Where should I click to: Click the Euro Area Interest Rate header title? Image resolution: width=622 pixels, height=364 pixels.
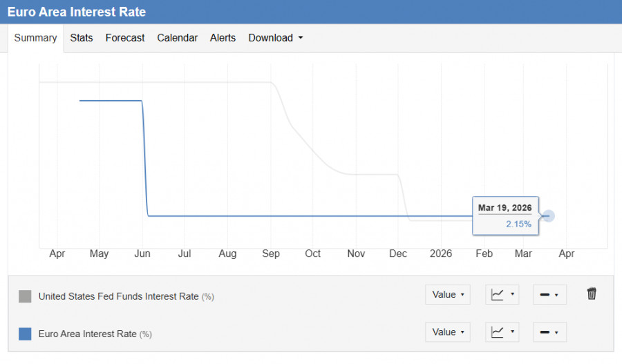tap(77, 12)
